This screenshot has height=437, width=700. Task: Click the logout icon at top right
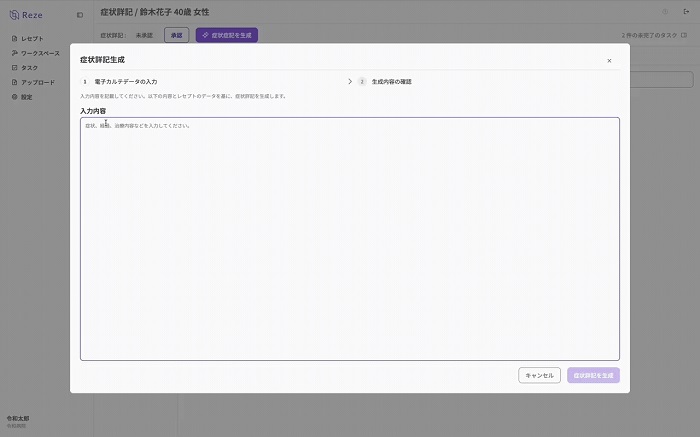pos(685,11)
